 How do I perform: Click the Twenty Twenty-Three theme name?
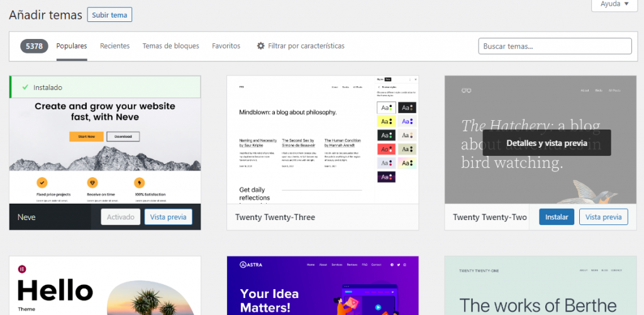[x=275, y=217]
